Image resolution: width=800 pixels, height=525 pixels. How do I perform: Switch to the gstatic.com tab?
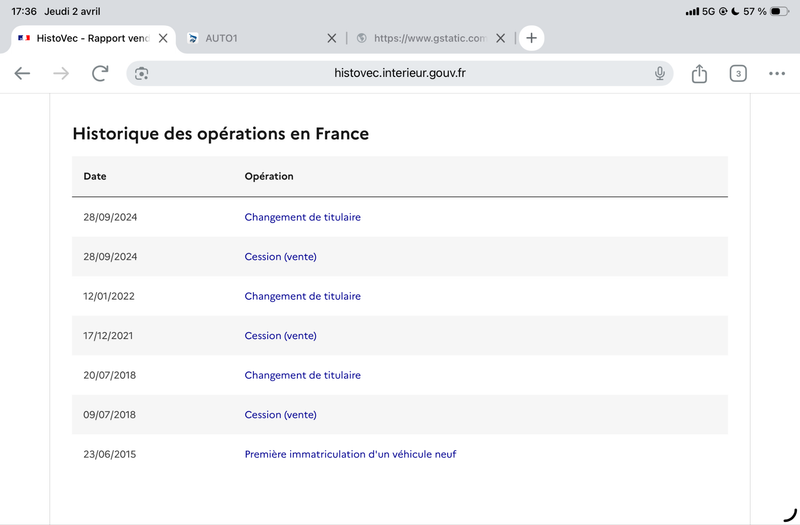point(425,38)
